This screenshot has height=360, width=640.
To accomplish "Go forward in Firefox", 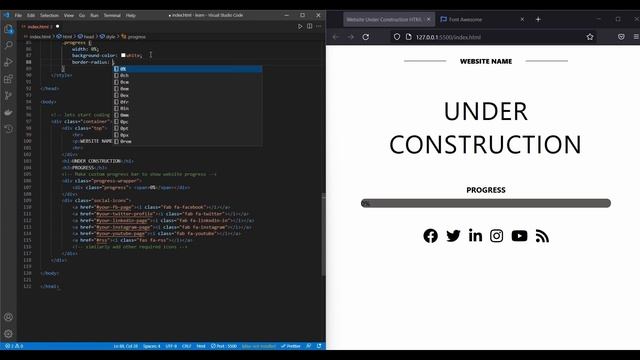I will click(351, 37).
